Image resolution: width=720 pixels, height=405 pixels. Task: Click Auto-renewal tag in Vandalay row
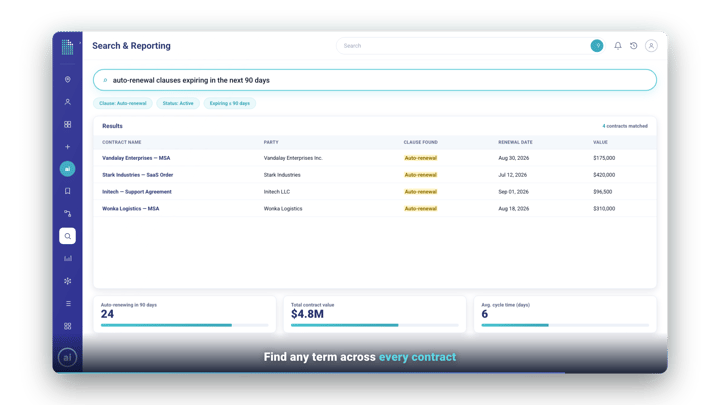[x=421, y=158]
